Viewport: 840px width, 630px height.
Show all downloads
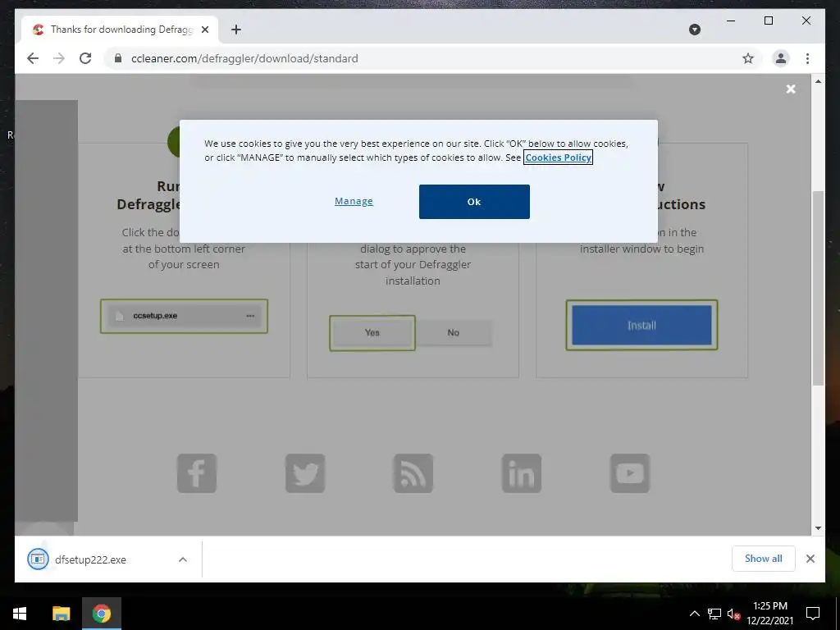(764, 559)
